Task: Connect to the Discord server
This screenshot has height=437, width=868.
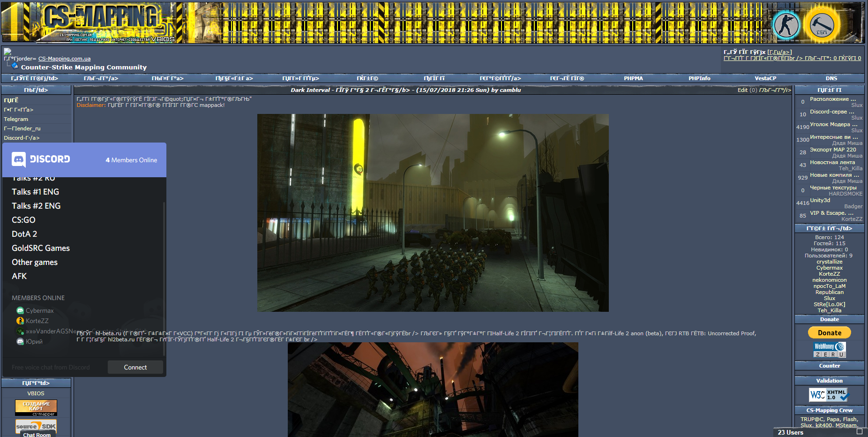Action: tap(135, 367)
